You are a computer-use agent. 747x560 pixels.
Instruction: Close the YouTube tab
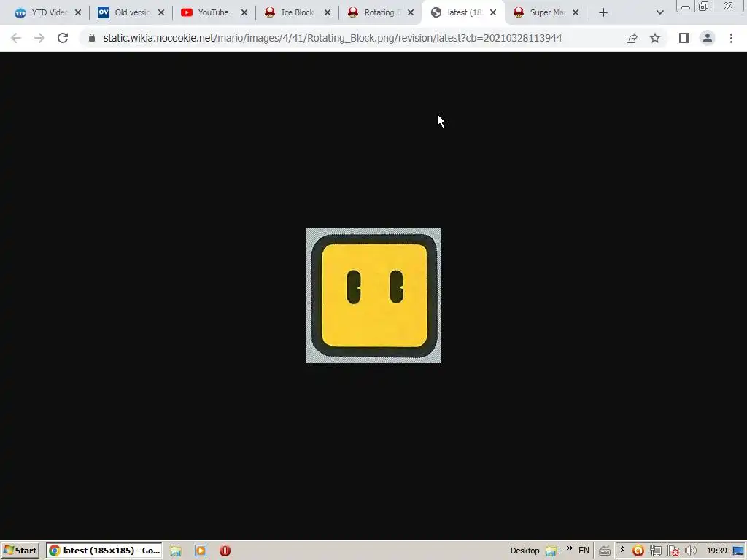(x=244, y=12)
